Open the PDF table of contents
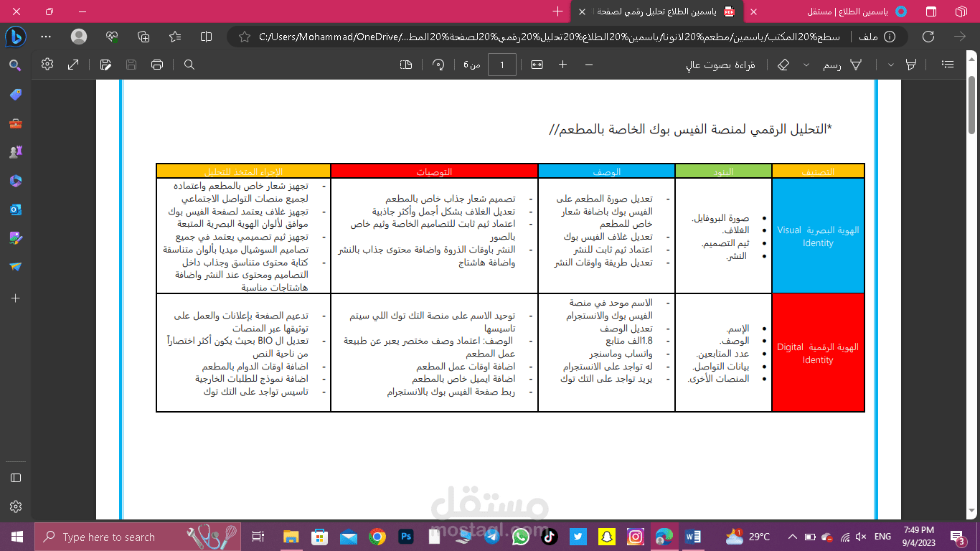The width and height of the screenshot is (980, 551). pos(948,65)
